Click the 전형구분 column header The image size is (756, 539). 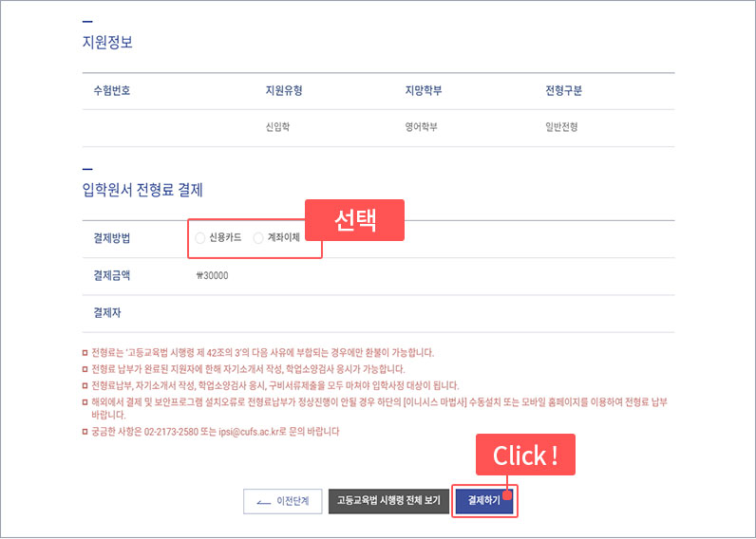(x=564, y=91)
